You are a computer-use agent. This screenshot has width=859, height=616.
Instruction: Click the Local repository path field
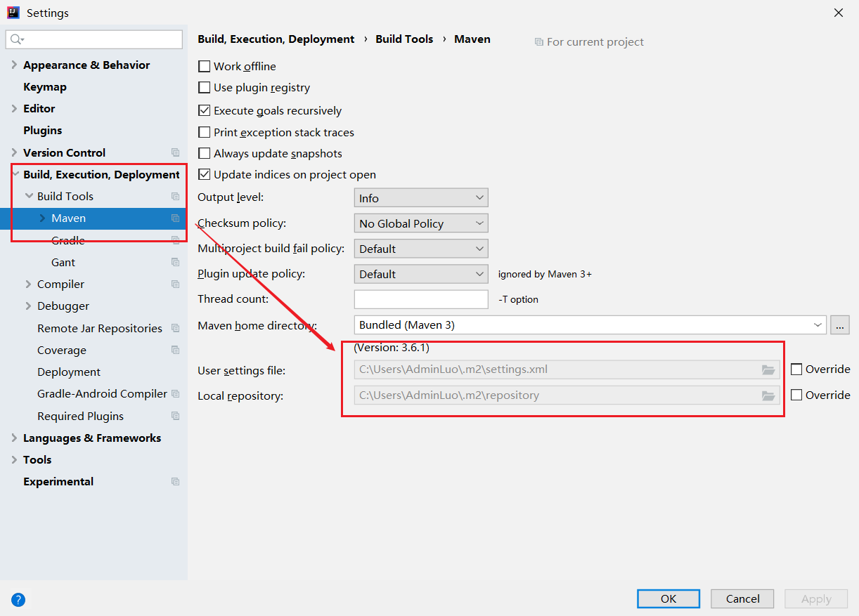(567, 395)
